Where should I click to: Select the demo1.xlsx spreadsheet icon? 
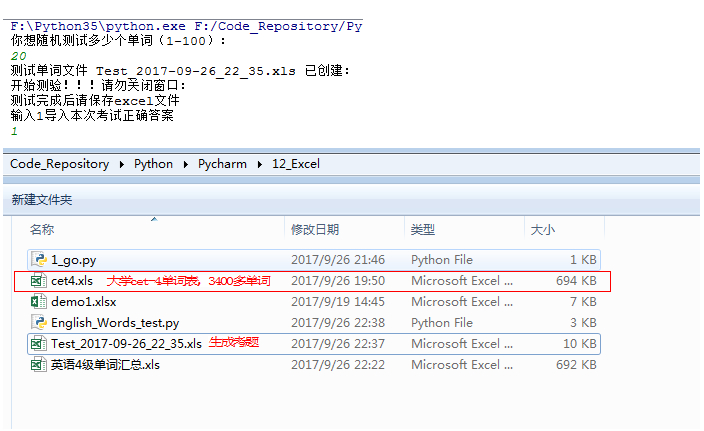point(39,301)
